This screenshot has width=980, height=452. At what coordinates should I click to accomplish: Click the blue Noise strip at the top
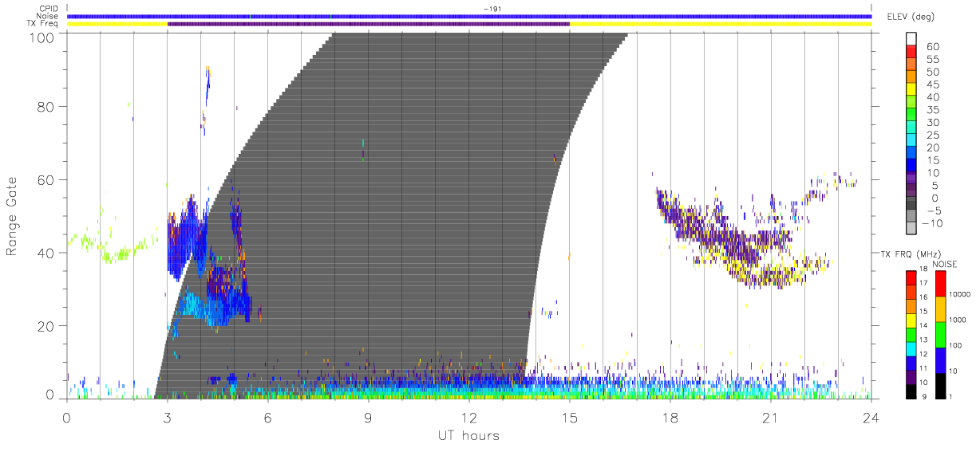tap(469, 16)
